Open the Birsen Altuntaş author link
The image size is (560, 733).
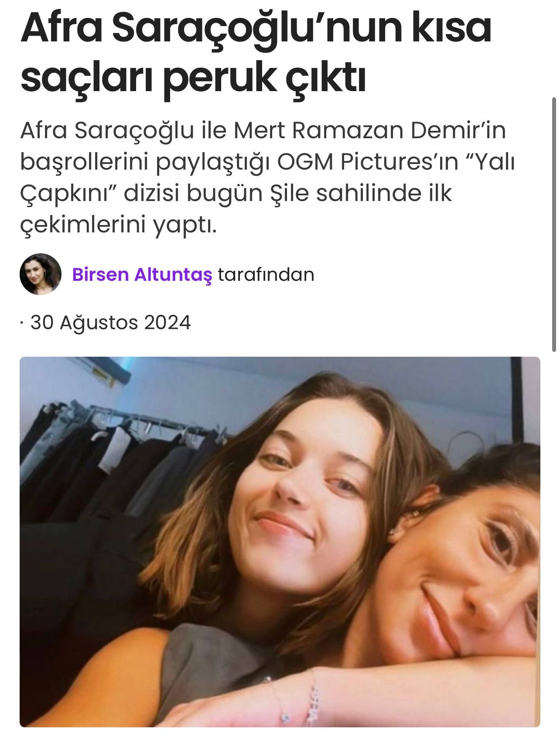coord(142,275)
